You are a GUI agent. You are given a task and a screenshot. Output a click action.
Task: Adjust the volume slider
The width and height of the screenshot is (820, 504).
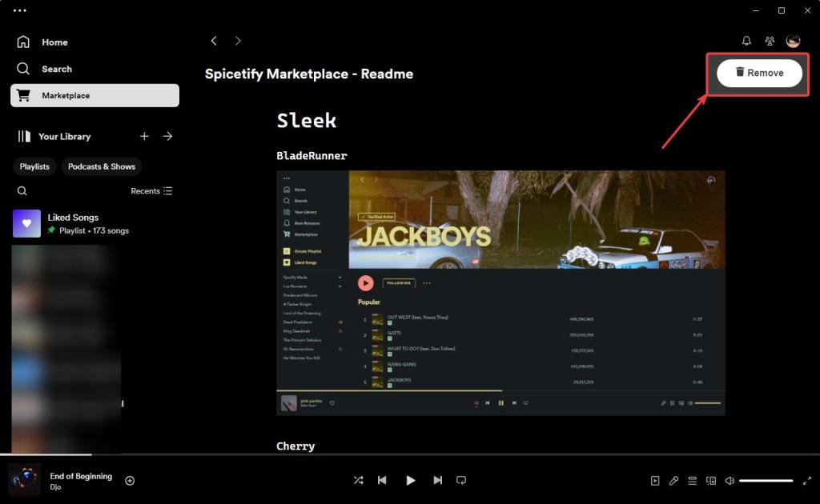pos(766,481)
